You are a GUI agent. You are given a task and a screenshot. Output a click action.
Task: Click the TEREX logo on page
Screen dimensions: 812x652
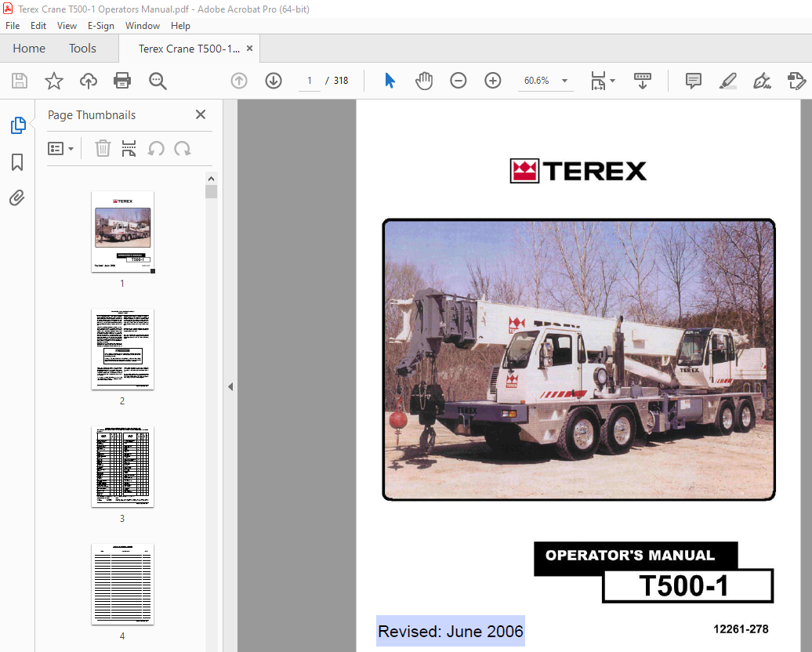pyautogui.click(x=578, y=171)
